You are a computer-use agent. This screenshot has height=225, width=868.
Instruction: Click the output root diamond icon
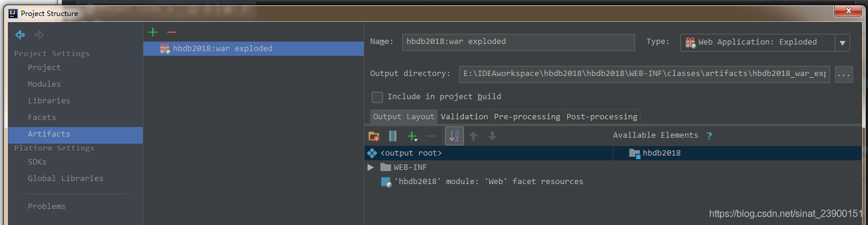tap(372, 153)
